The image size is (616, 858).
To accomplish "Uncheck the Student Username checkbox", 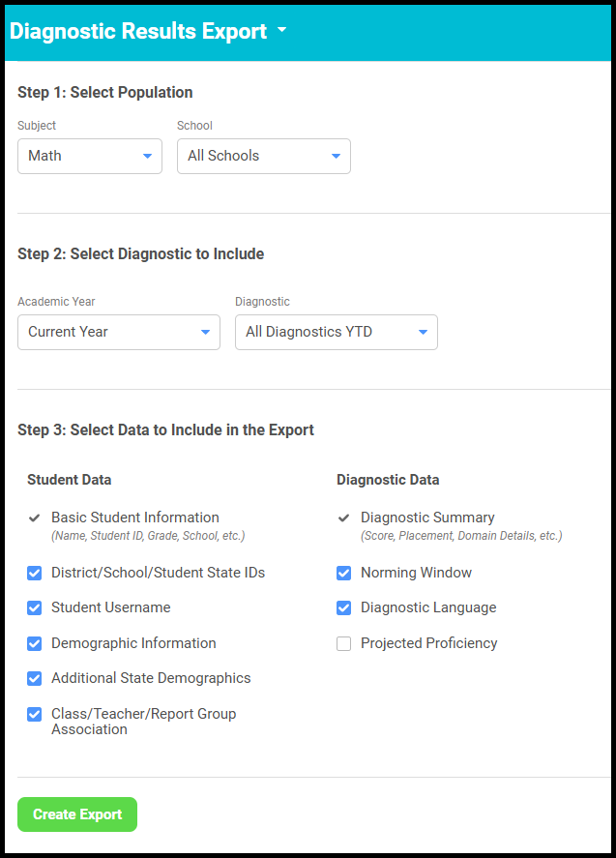I will pyautogui.click(x=35, y=608).
